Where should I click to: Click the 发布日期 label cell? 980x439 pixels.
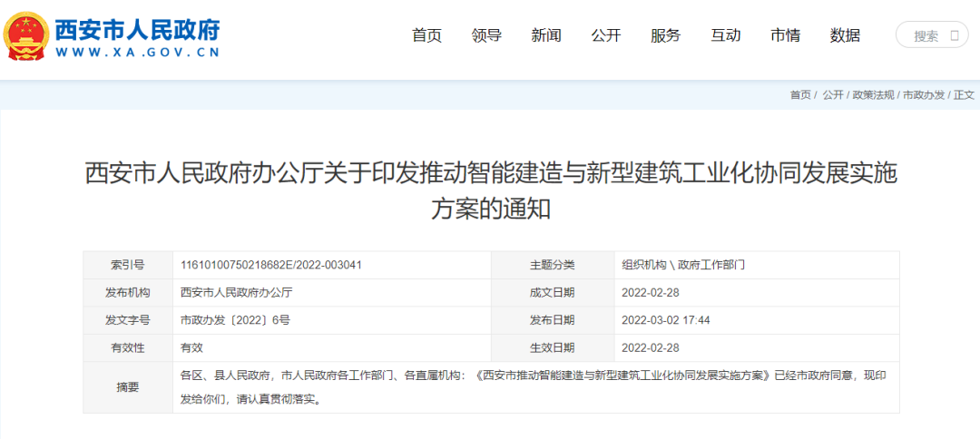[x=553, y=320]
